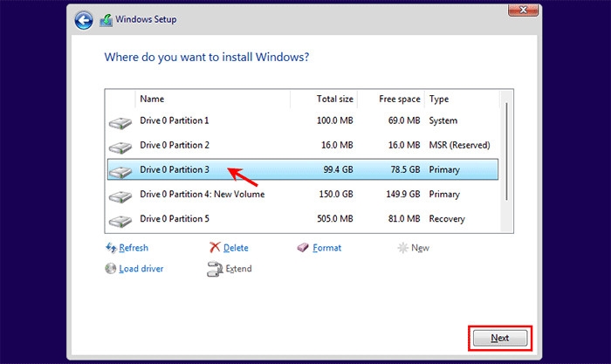Select Drive 0 Partition 1 row
This screenshot has width=611, height=364.
303,120
